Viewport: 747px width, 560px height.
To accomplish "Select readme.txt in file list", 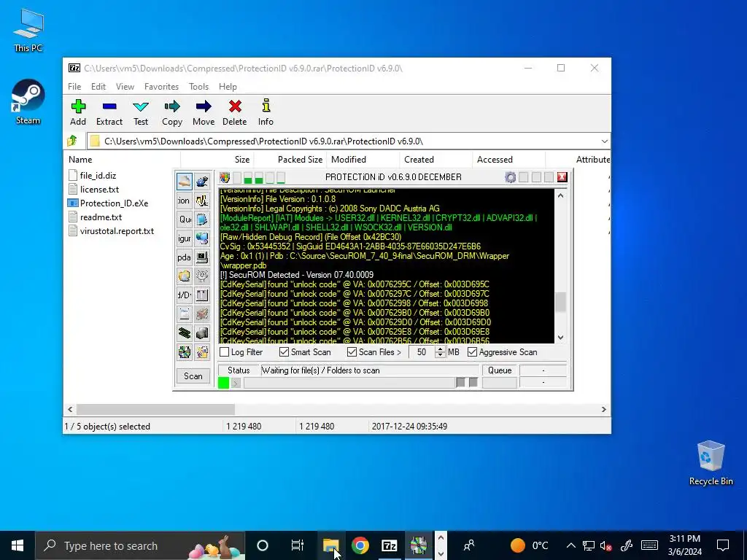I will 96,217.
